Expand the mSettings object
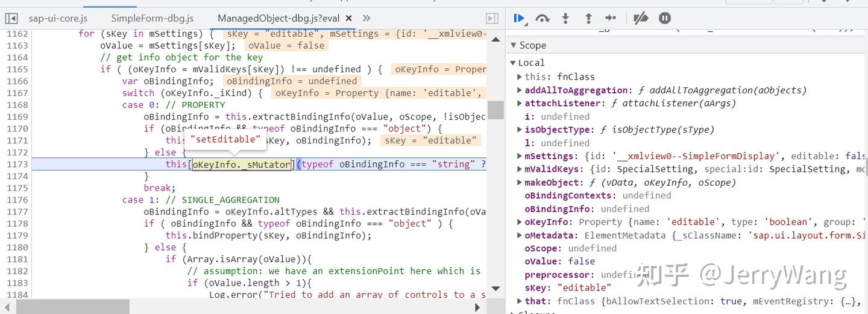This screenshot has width=868, height=314. [520, 156]
